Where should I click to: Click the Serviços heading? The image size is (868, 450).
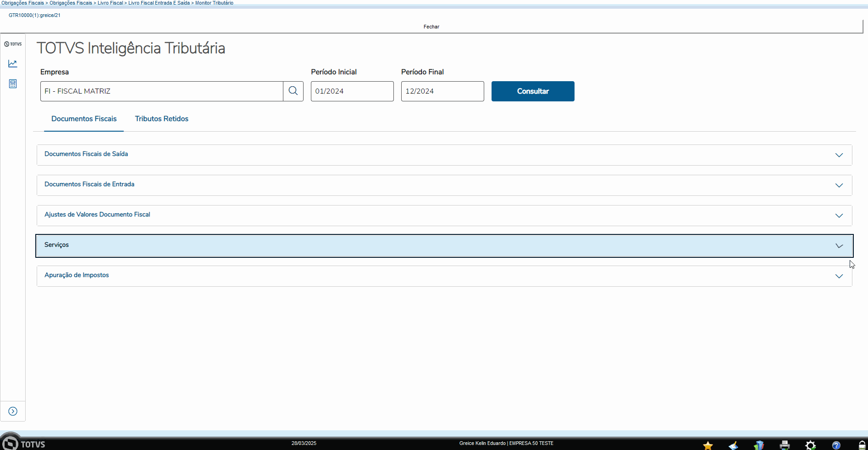coord(56,244)
